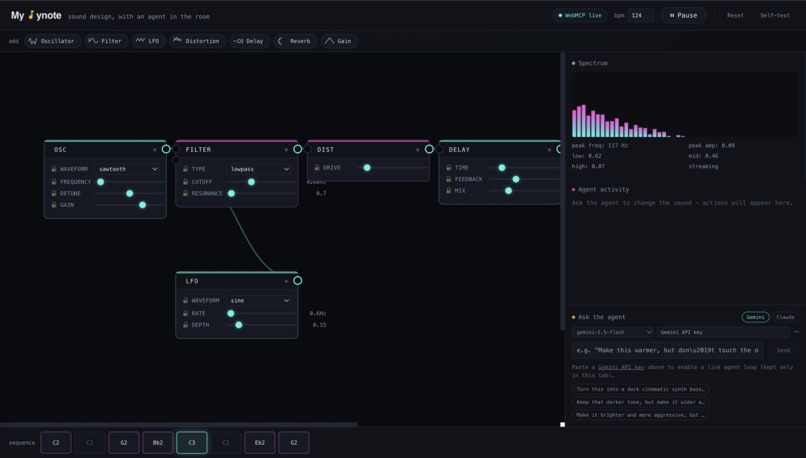Pause the playback
The image size is (806, 458).
(683, 15)
